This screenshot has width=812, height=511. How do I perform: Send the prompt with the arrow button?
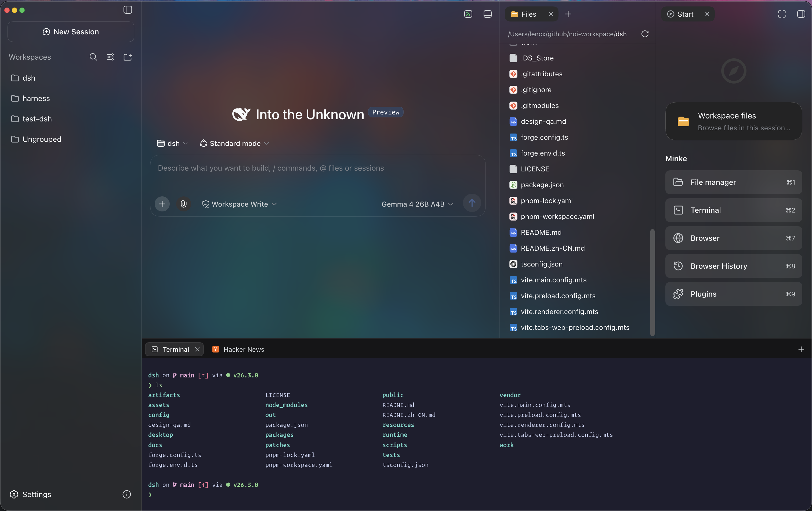pyautogui.click(x=472, y=203)
